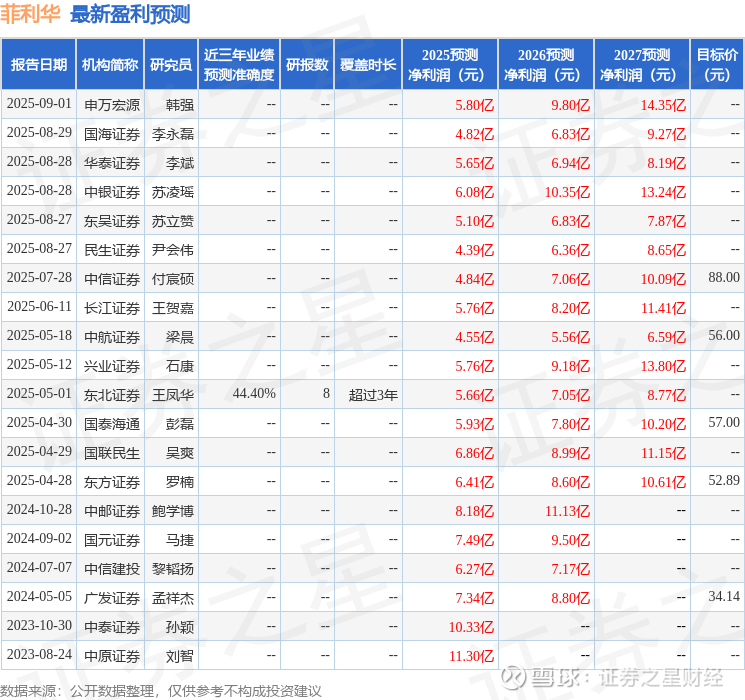Select the 国元证券 institution cell
This screenshot has width=745, height=700.
coord(112,540)
